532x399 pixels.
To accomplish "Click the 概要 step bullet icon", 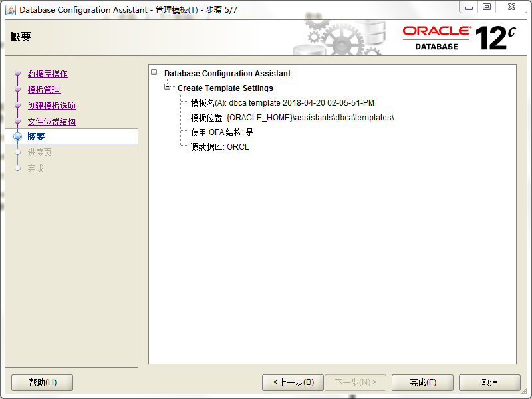I will pos(18,136).
